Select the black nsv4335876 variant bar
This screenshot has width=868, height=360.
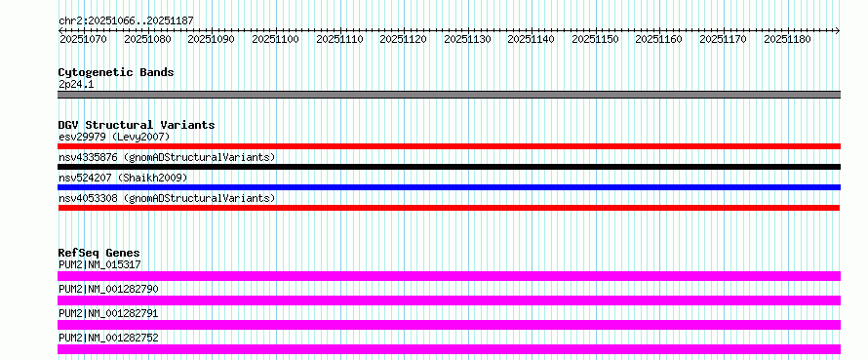point(449,167)
